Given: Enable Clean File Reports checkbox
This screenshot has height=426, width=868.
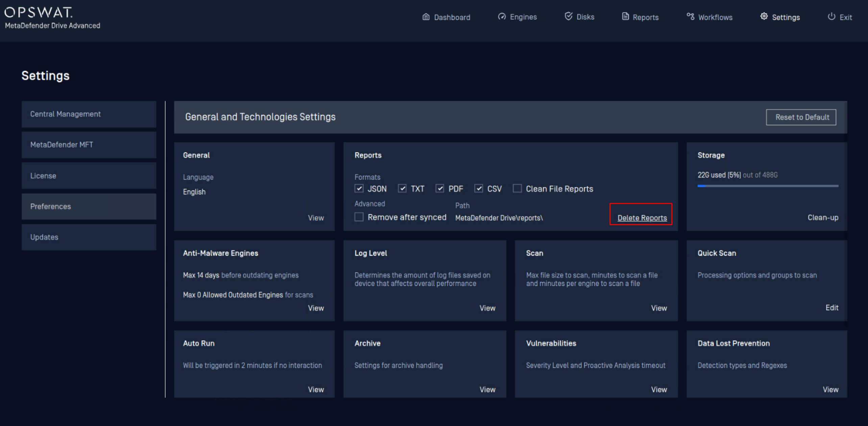Looking at the screenshot, I should 517,188.
